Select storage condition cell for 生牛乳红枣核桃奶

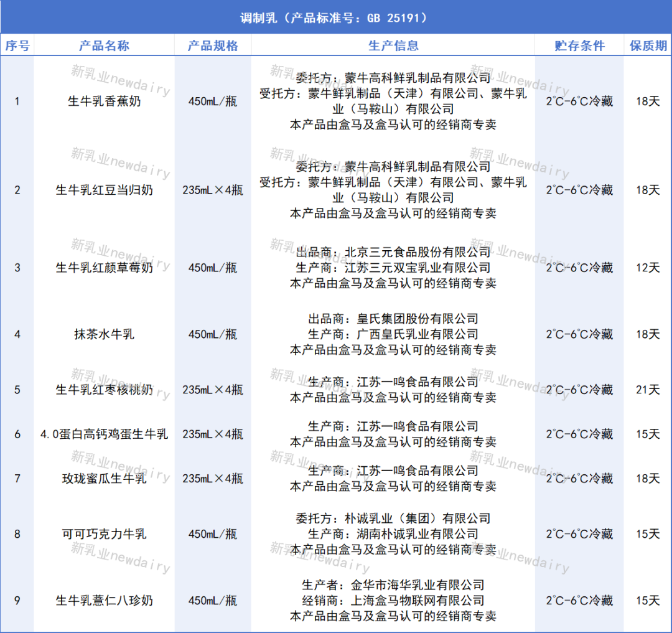click(579, 390)
